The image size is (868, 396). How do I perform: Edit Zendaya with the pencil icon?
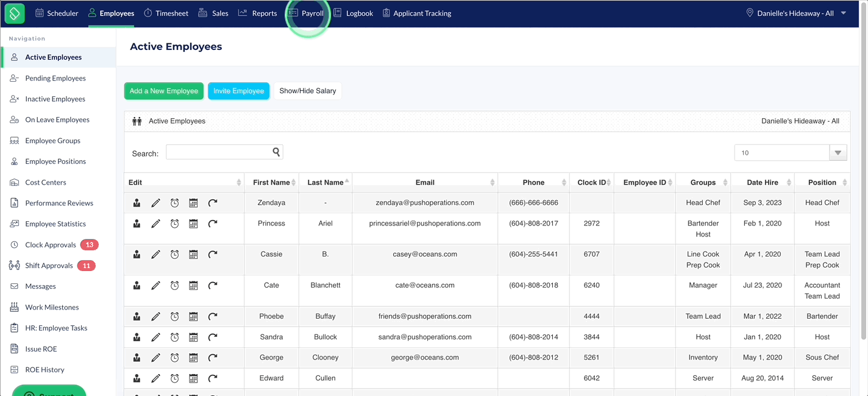point(156,203)
